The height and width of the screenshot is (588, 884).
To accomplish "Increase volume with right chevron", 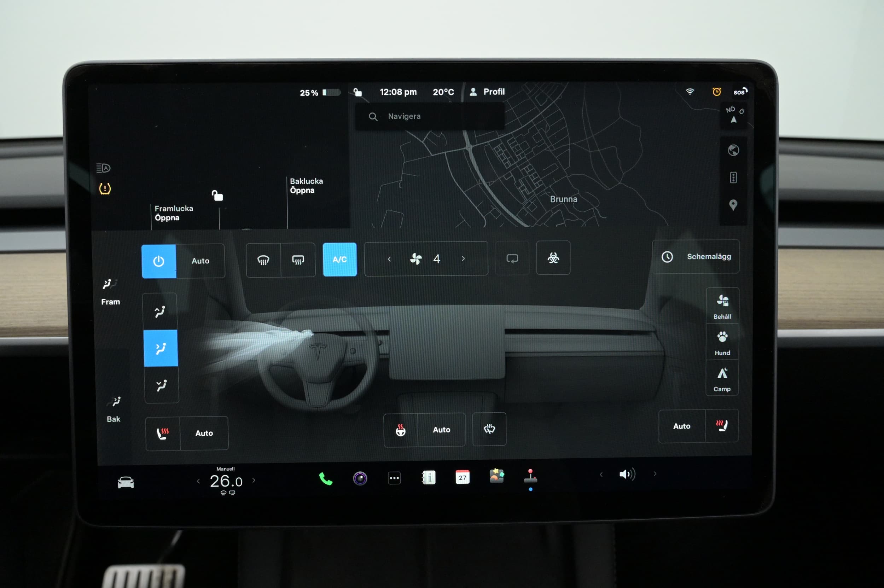I will (x=655, y=474).
